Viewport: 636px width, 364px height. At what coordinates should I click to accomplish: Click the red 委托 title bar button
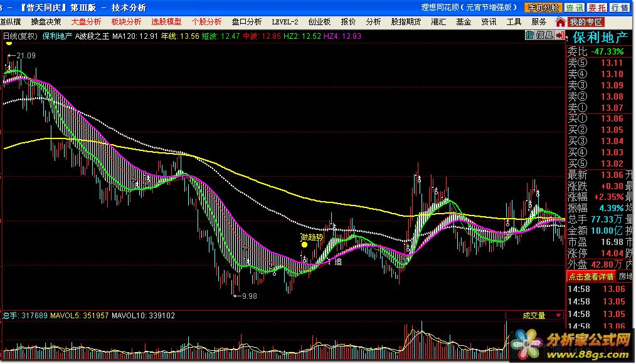tap(597, 8)
